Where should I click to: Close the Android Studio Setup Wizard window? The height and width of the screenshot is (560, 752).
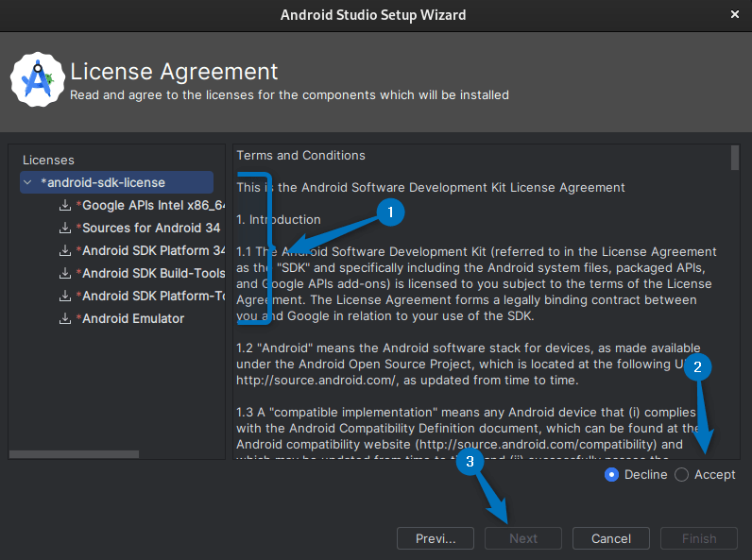click(x=735, y=14)
